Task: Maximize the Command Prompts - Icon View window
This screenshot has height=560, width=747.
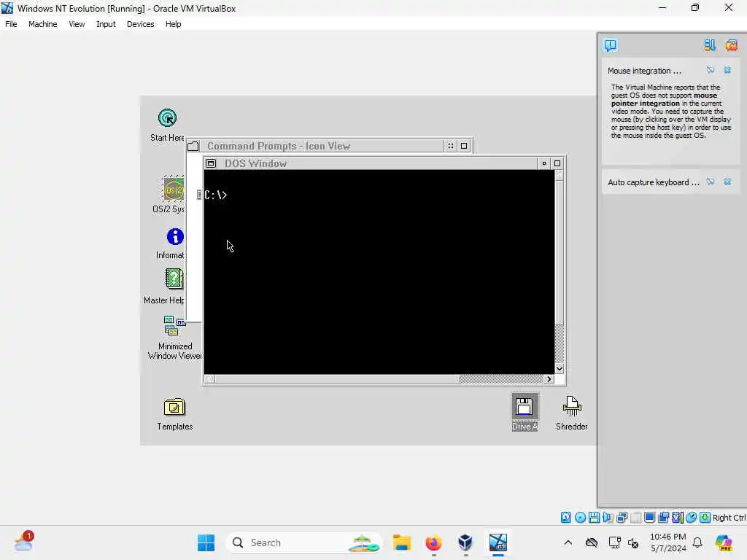Action: tap(464, 146)
